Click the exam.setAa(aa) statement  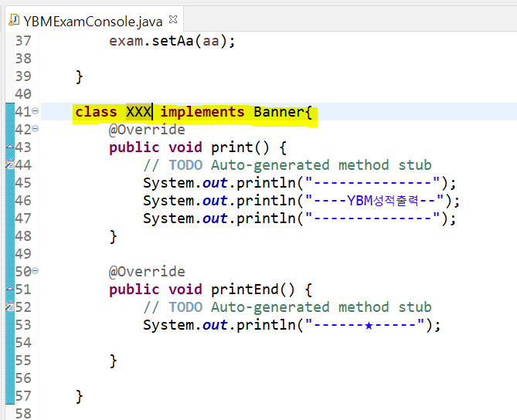pyautogui.click(x=172, y=41)
